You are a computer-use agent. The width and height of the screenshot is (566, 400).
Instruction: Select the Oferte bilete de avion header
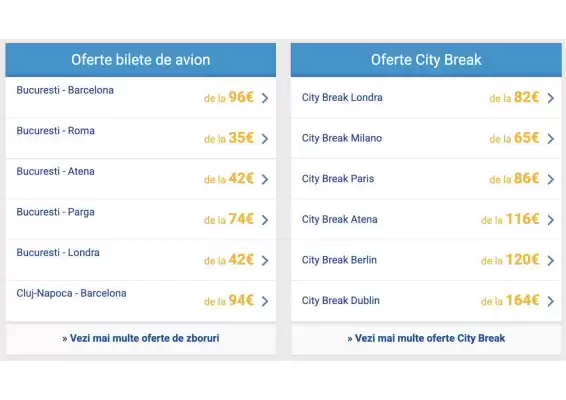coord(141,60)
